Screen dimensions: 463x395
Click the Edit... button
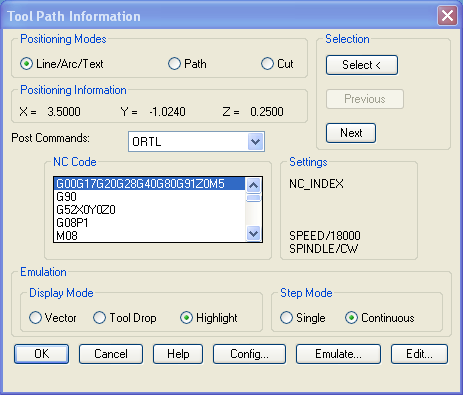(x=419, y=354)
